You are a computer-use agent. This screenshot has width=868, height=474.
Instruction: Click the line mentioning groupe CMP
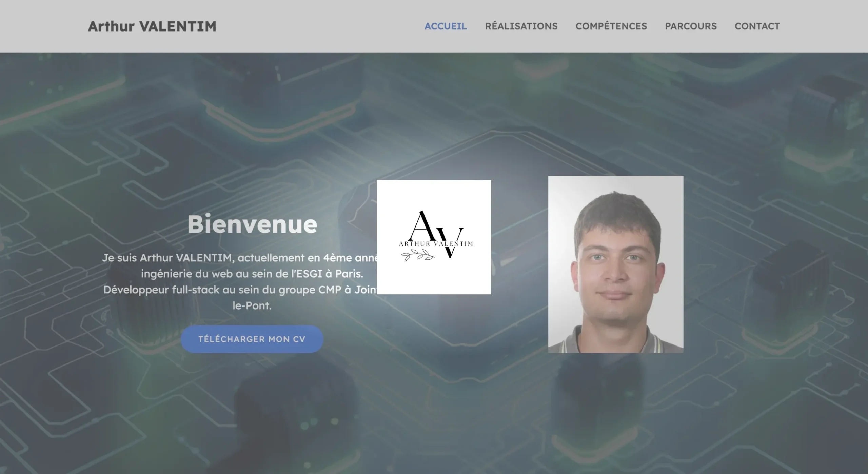point(240,290)
